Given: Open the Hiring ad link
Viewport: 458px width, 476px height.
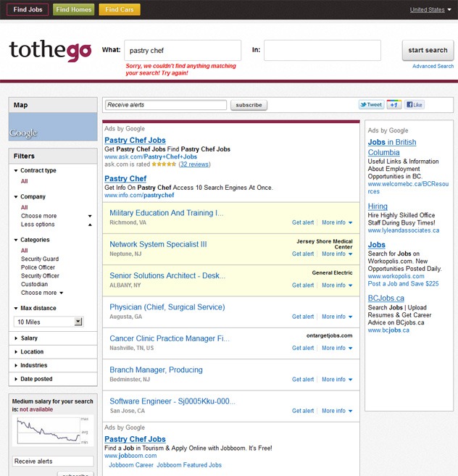Looking at the screenshot, I should (378, 206).
